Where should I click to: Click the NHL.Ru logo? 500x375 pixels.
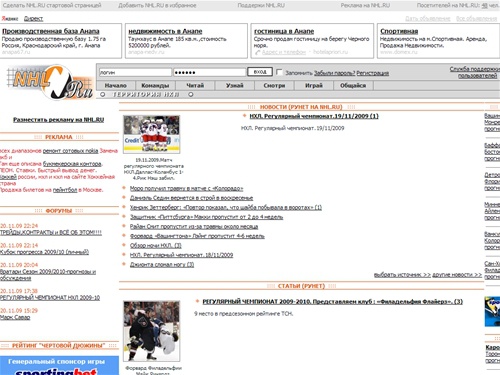tap(50, 82)
